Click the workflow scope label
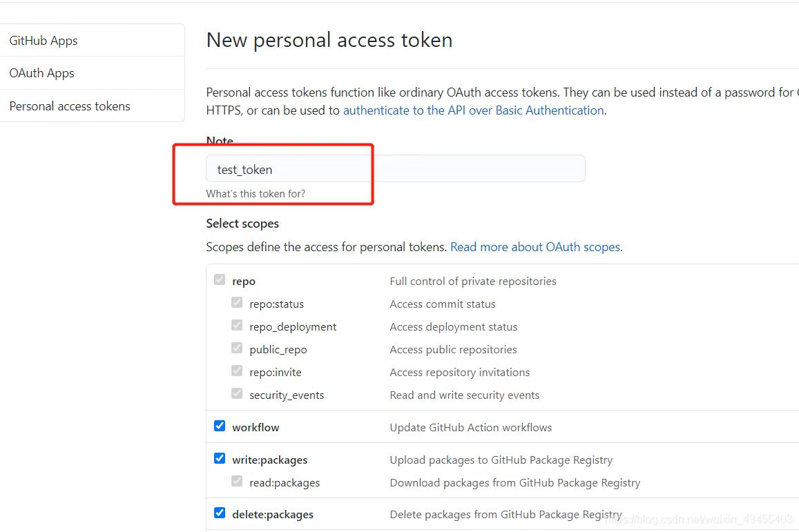Image resolution: width=799 pixels, height=532 pixels. [256, 428]
